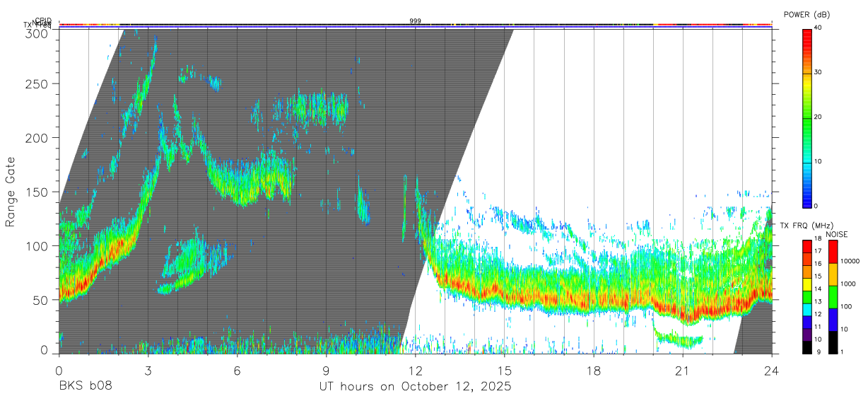Click the Range Gate tick label '100'
This screenshot has height=401, width=868.
37,246
